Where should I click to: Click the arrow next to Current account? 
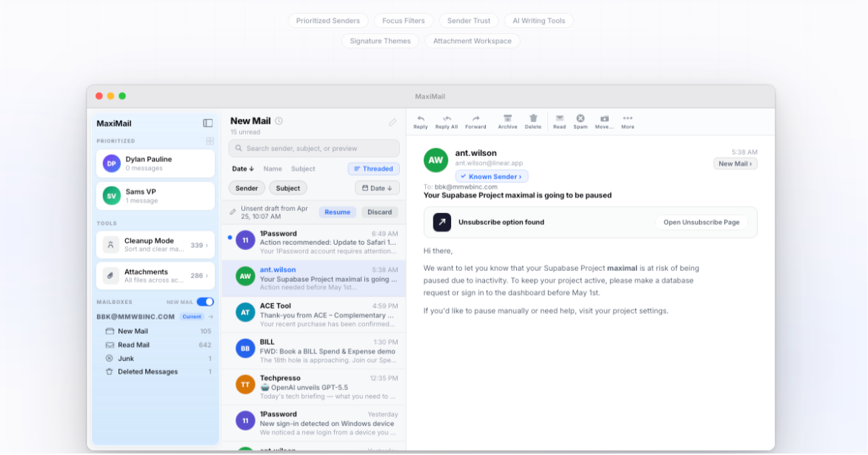coord(210,317)
